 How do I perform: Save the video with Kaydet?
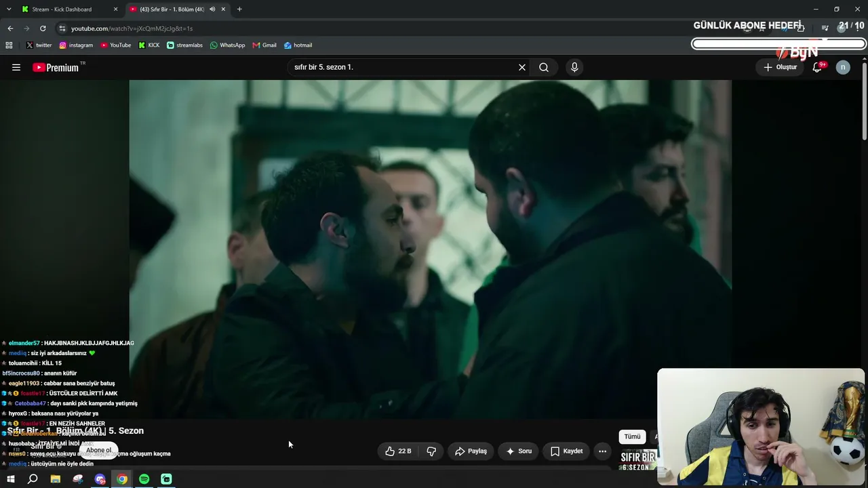pos(566,451)
